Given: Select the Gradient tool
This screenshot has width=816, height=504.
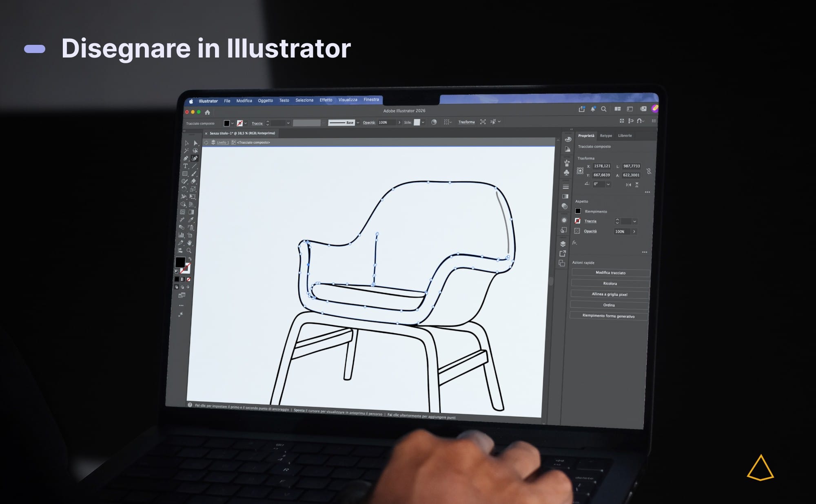Looking at the screenshot, I should click(191, 212).
